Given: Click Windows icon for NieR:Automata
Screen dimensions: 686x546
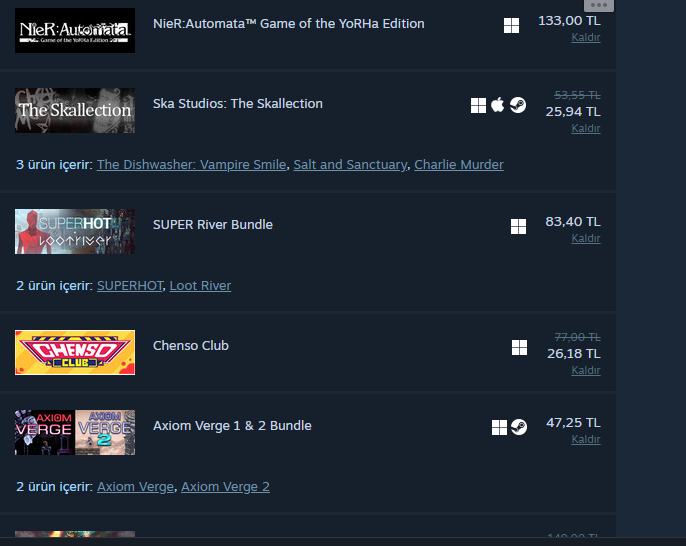Looking at the screenshot, I should coord(511,26).
